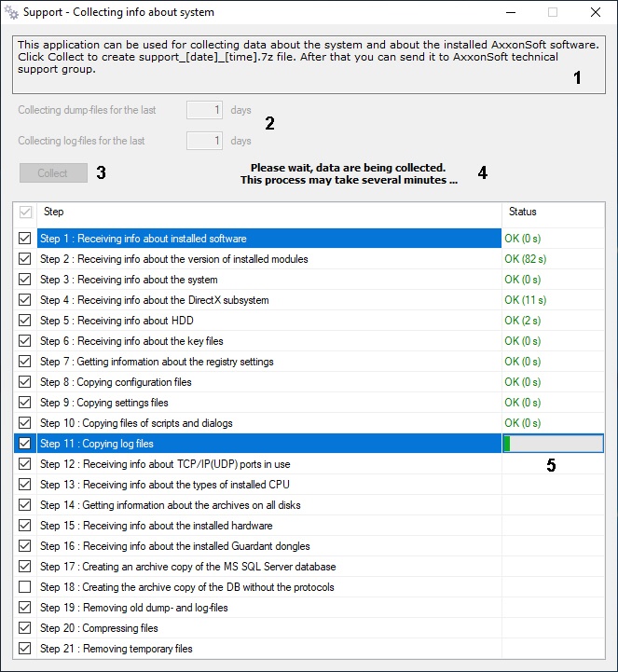This screenshot has width=618, height=672.
Task: Click the Status column header
Action: tap(553, 212)
